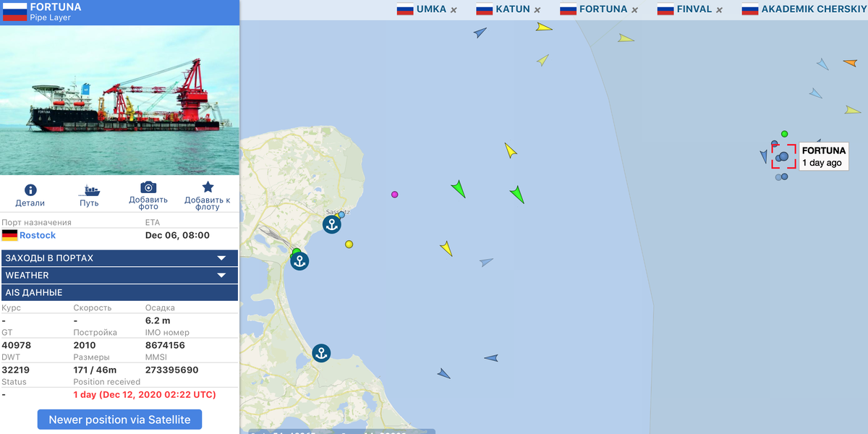Switch to the FINVAL vessel tab

pos(694,9)
